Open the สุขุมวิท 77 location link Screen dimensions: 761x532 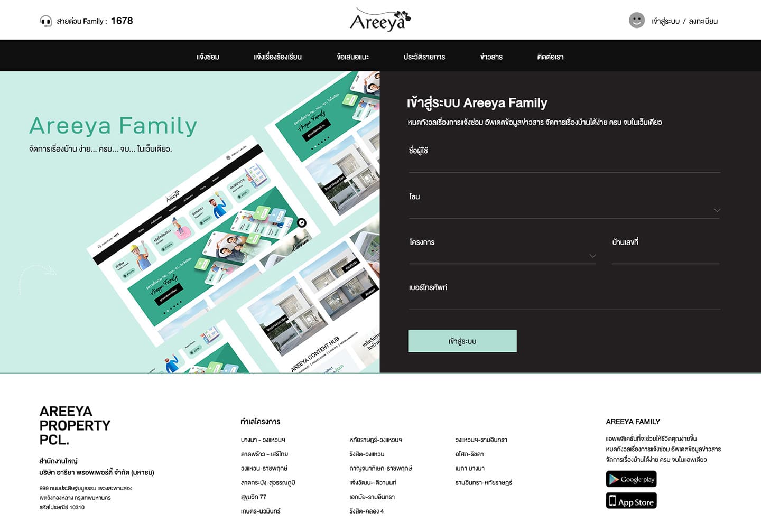tap(253, 497)
